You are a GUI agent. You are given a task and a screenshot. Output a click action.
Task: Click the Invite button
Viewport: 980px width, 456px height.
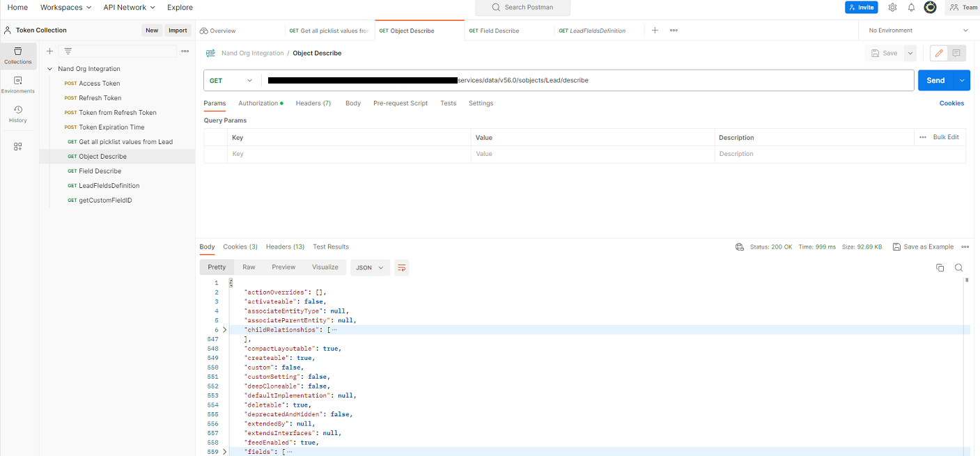pyautogui.click(x=862, y=7)
